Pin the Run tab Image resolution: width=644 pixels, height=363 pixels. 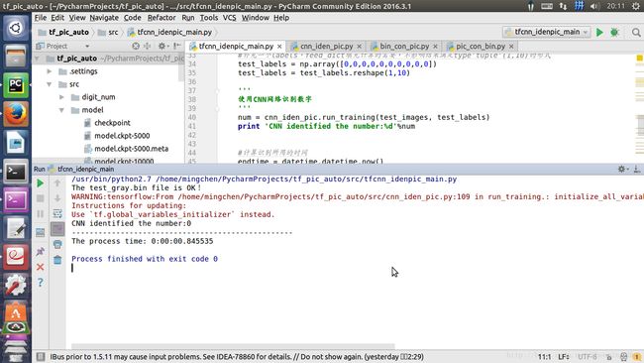(x=41, y=251)
